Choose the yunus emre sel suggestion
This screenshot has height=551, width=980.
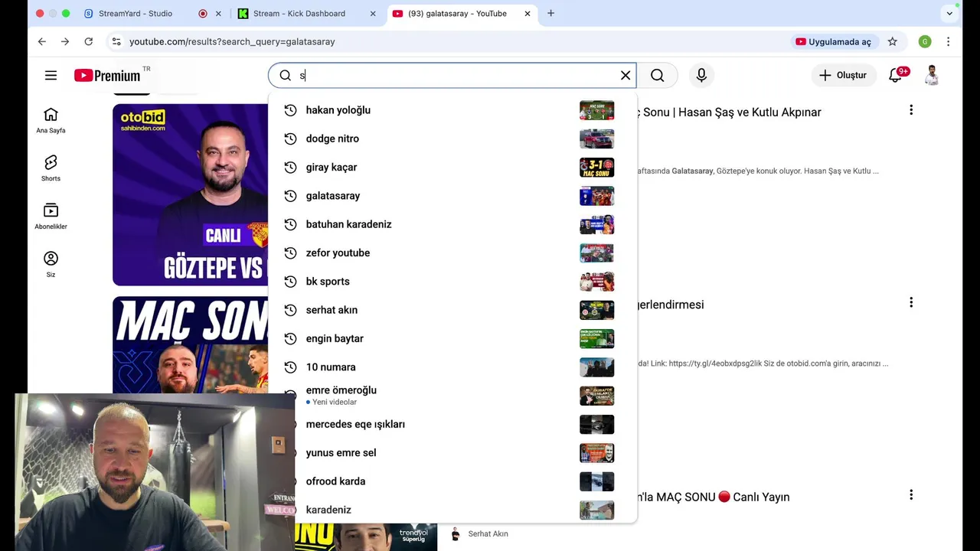point(452,453)
